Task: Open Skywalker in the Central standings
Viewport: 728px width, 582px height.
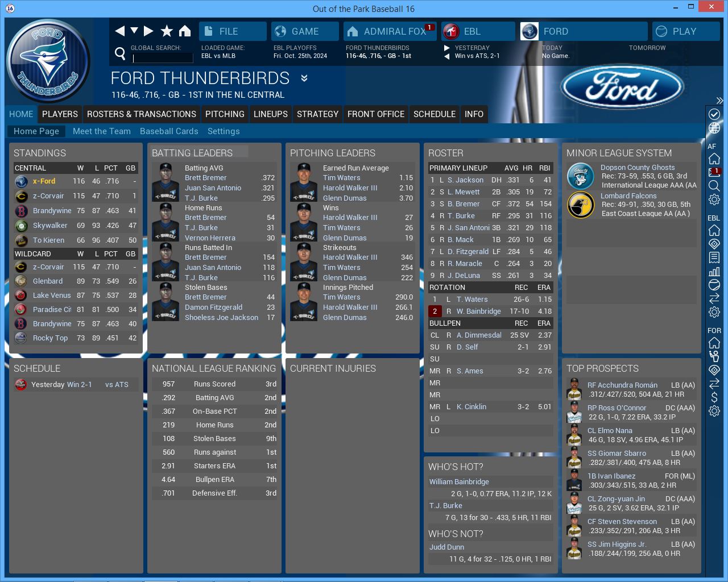Action: pyautogui.click(x=50, y=226)
